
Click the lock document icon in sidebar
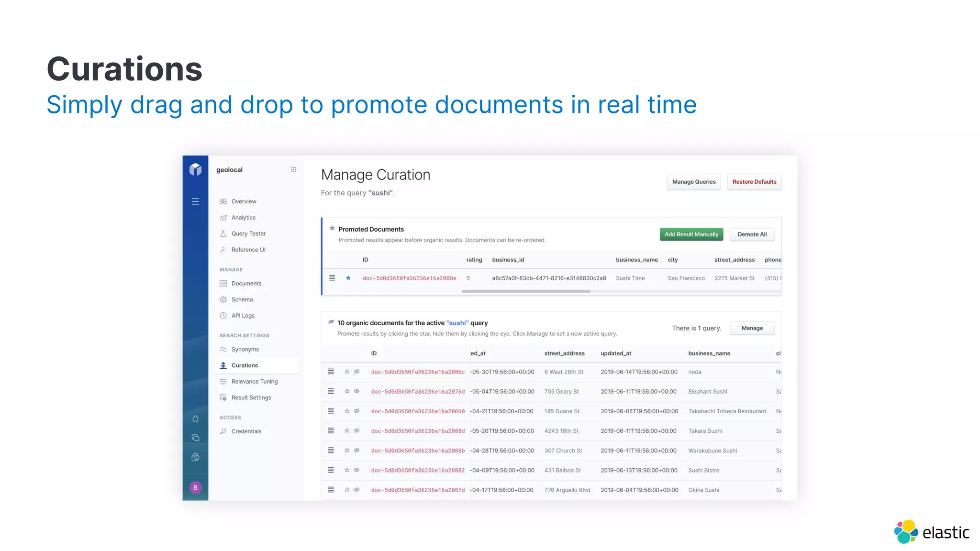pos(195,457)
